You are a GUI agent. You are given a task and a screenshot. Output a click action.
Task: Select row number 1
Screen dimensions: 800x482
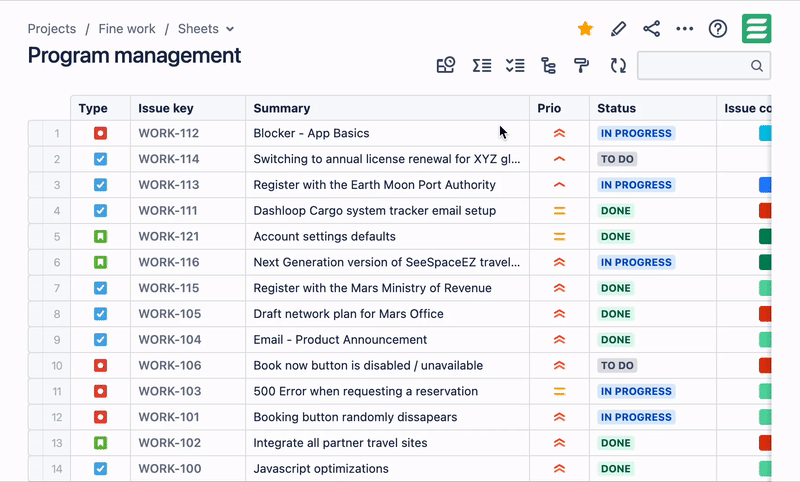point(57,134)
